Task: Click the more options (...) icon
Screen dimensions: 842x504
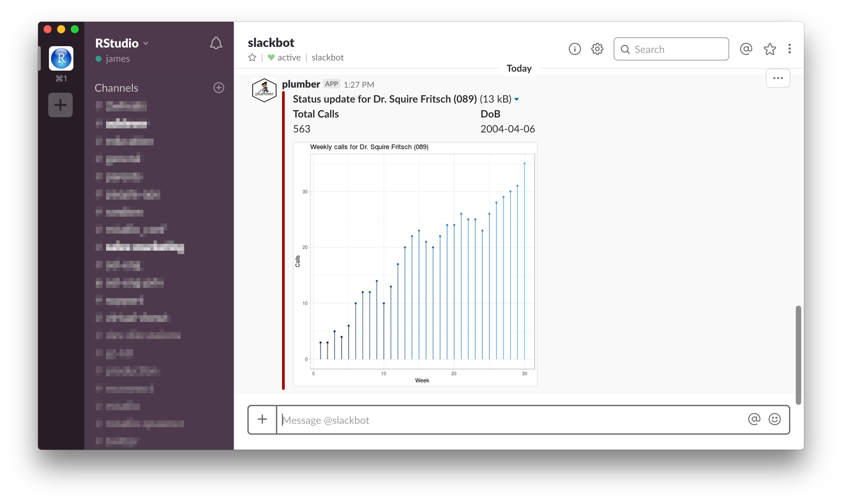Action: pyautogui.click(x=778, y=78)
